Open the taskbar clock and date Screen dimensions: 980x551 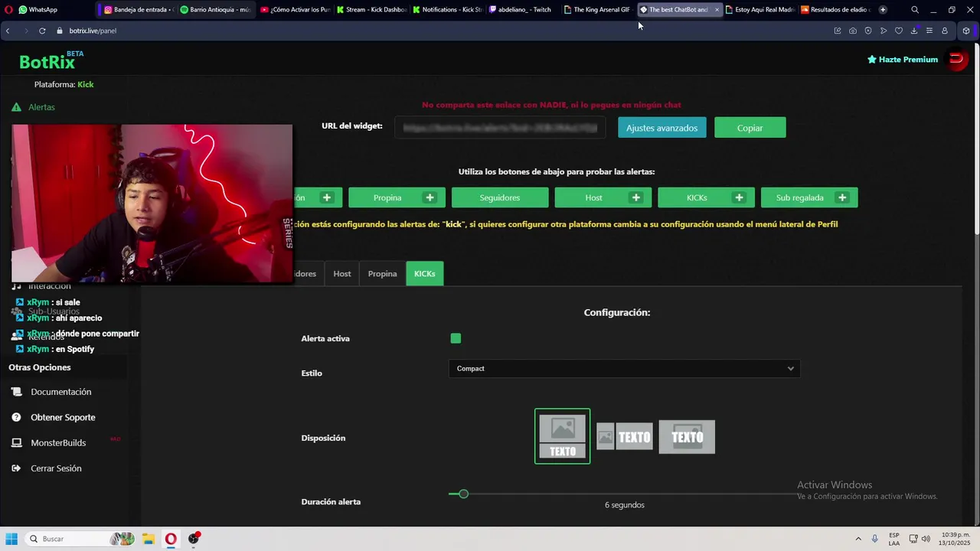955,539
